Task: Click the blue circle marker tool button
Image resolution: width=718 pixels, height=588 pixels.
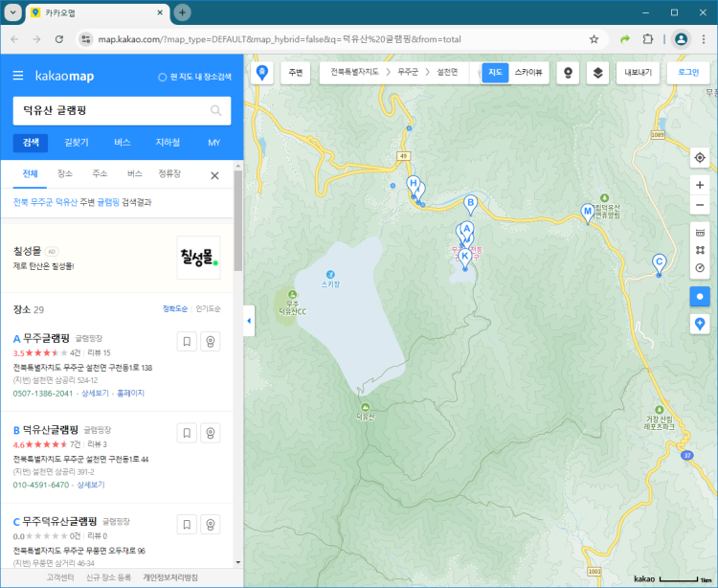Action: click(x=700, y=296)
